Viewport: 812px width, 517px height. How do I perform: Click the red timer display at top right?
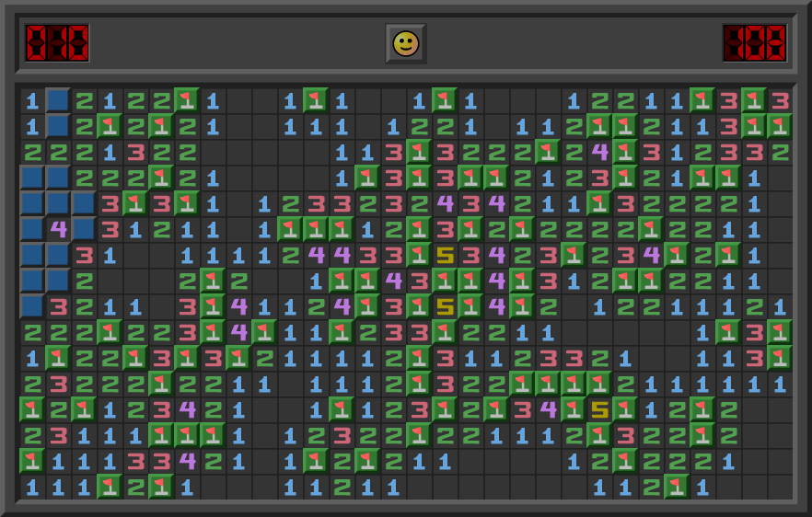(755, 43)
